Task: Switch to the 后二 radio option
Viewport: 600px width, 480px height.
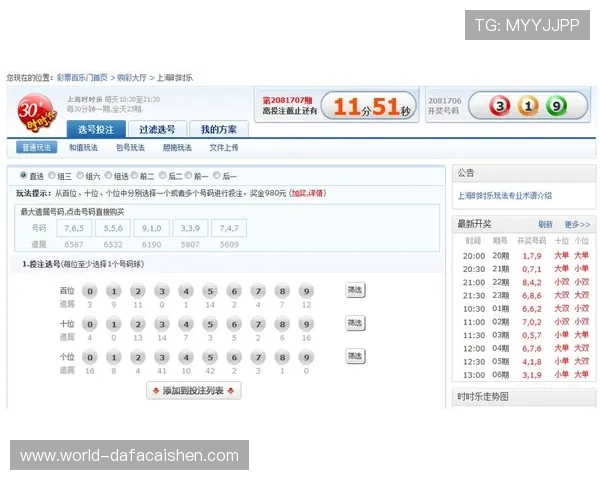Action: pyautogui.click(x=163, y=175)
